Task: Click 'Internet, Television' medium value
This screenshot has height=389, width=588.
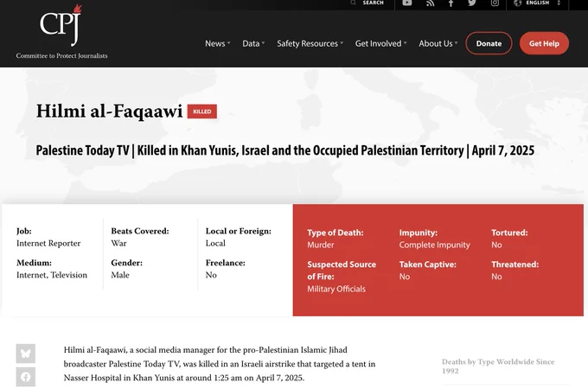Action: click(x=52, y=275)
